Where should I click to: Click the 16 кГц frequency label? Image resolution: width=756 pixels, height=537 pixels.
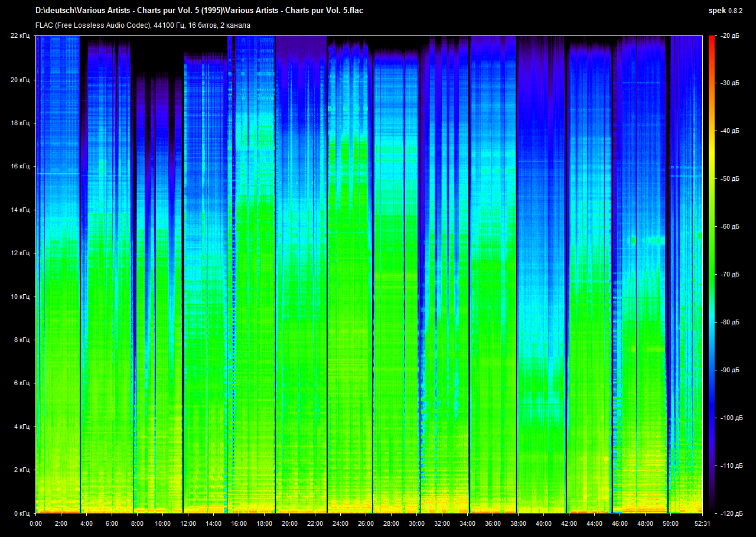pos(20,167)
